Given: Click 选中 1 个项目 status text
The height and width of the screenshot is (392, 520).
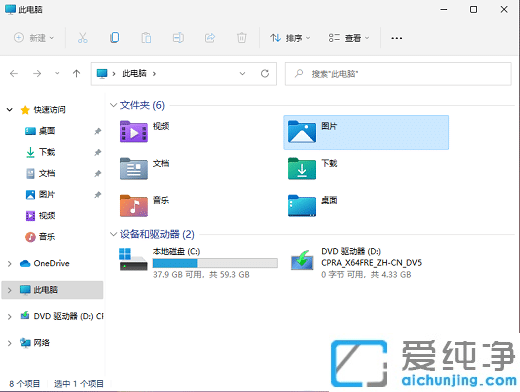Looking at the screenshot, I should click(x=79, y=384).
